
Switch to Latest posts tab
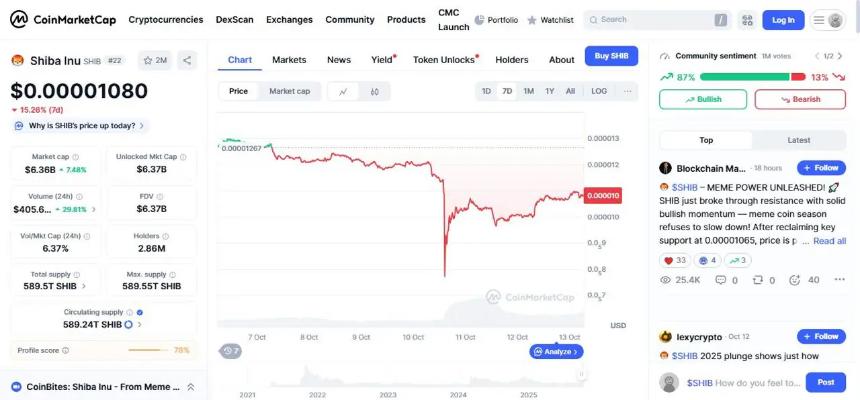point(799,140)
